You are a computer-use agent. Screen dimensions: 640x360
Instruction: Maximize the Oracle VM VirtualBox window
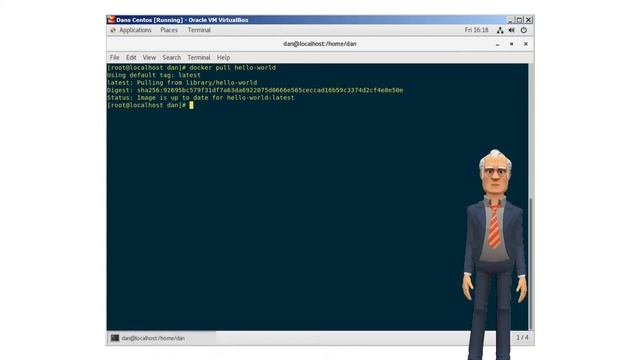coord(519,20)
